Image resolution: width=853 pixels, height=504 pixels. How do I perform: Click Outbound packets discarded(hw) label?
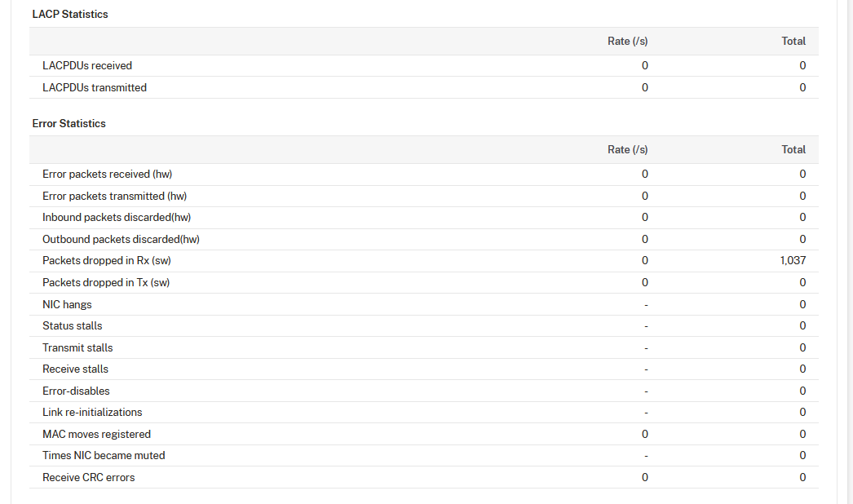click(121, 240)
